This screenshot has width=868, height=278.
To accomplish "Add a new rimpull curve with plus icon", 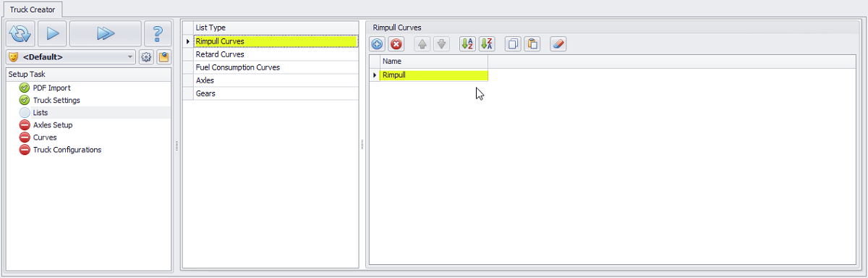I will (377, 44).
